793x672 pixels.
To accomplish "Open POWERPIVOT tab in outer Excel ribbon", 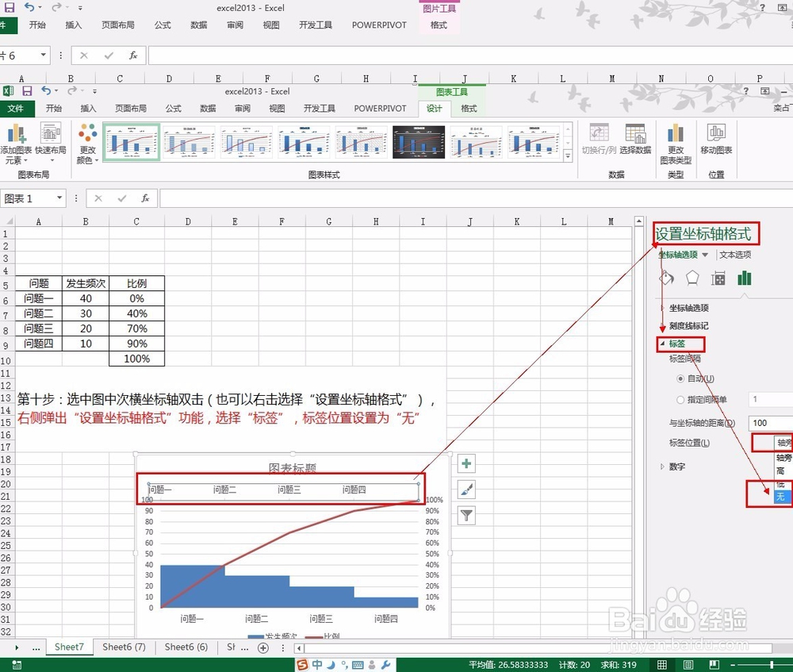I will pyautogui.click(x=379, y=25).
